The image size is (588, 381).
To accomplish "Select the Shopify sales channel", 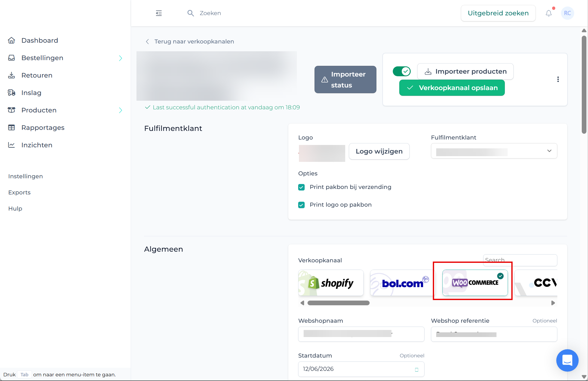I will (x=331, y=283).
